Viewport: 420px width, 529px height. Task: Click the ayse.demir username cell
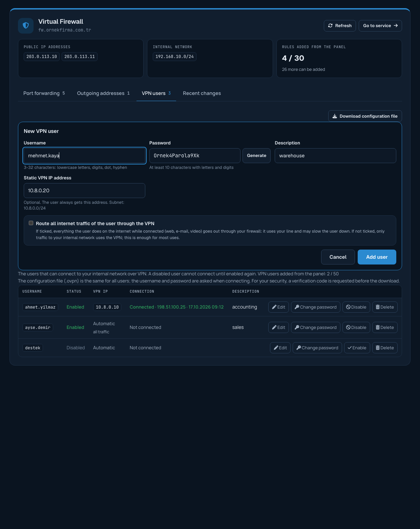click(38, 328)
